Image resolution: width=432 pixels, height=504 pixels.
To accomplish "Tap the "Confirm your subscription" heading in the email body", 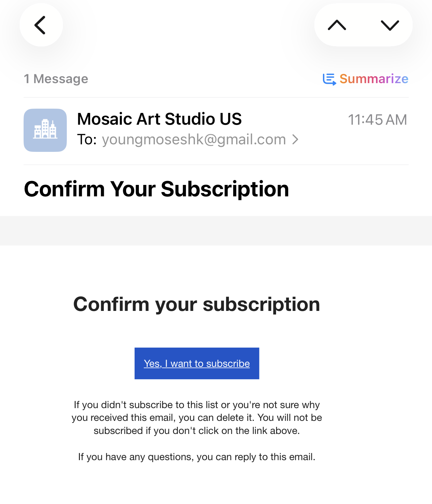I will [x=197, y=304].
